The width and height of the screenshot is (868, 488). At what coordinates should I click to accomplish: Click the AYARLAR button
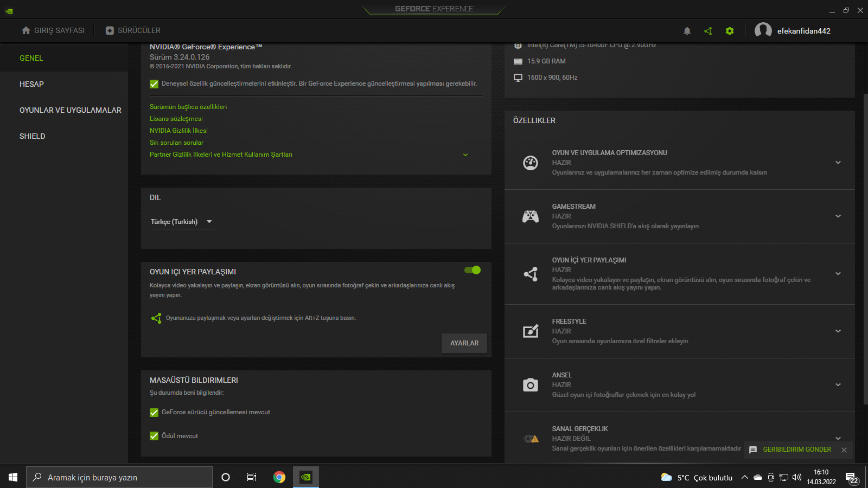[464, 343]
